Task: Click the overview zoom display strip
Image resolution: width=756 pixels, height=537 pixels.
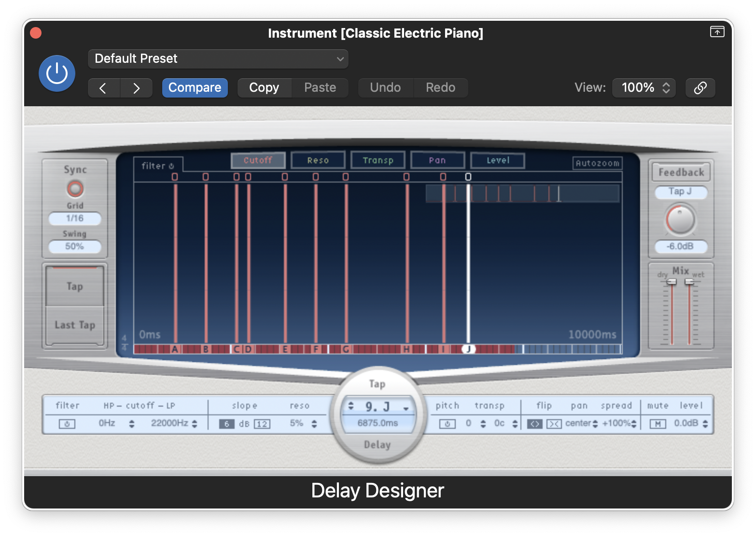Action: (x=522, y=194)
